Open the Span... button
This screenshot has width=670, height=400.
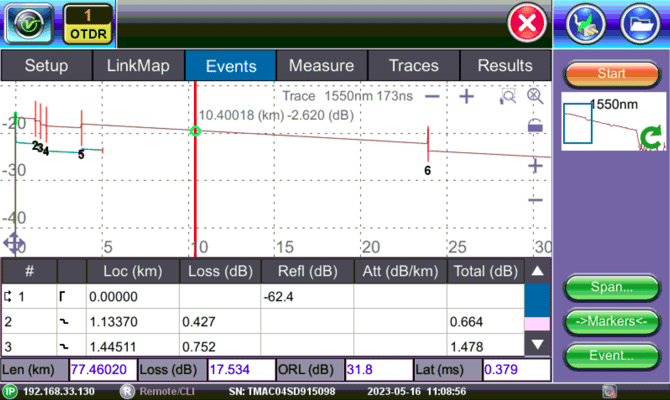[x=611, y=288]
